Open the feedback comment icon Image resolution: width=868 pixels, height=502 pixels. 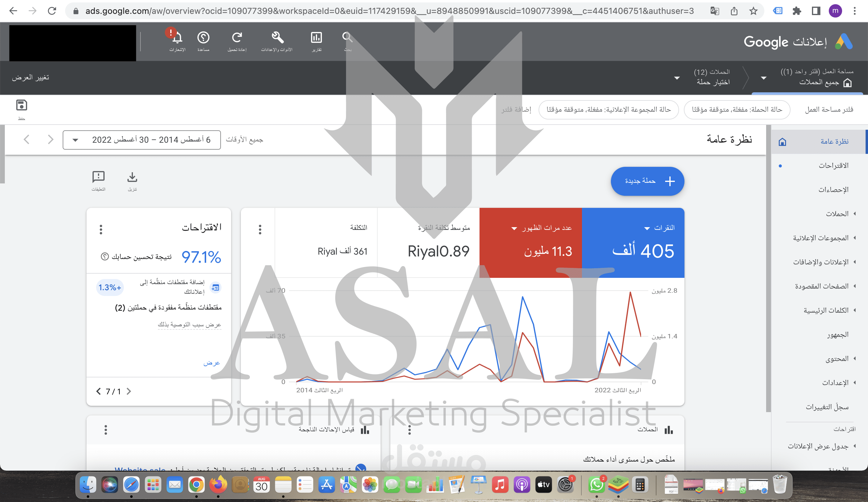click(x=99, y=177)
